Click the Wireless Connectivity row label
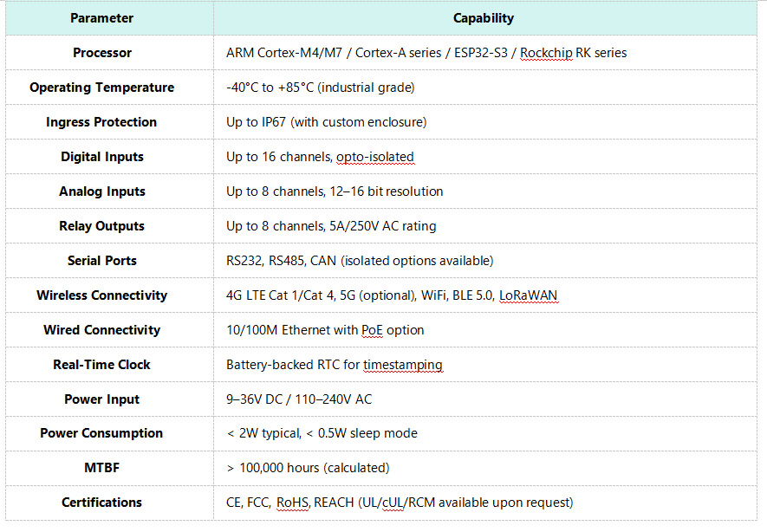This screenshot has width=767, height=532. click(x=102, y=295)
